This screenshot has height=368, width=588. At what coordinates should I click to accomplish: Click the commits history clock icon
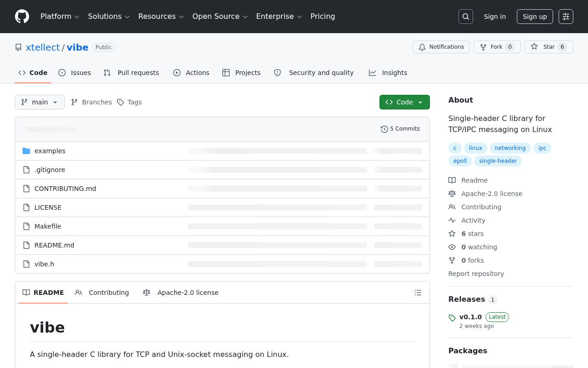384,129
